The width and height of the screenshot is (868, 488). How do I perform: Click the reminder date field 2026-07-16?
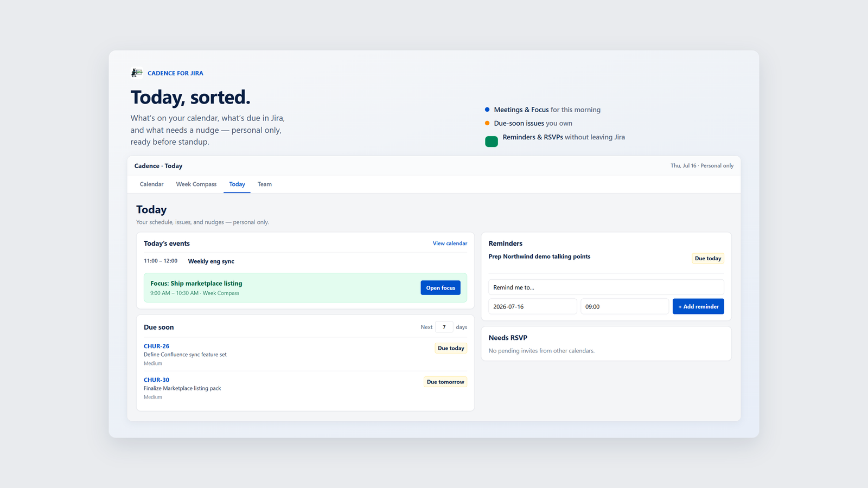[x=533, y=306]
